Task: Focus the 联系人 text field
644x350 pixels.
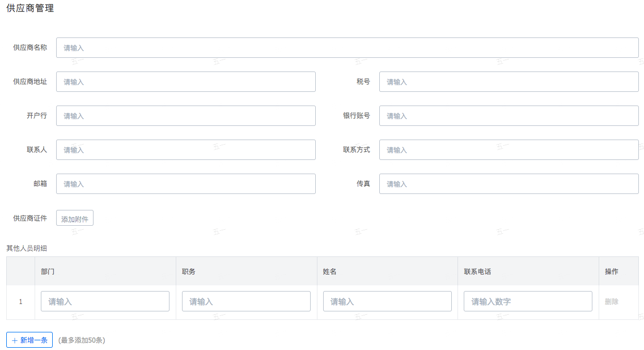Action: point(185,150)
